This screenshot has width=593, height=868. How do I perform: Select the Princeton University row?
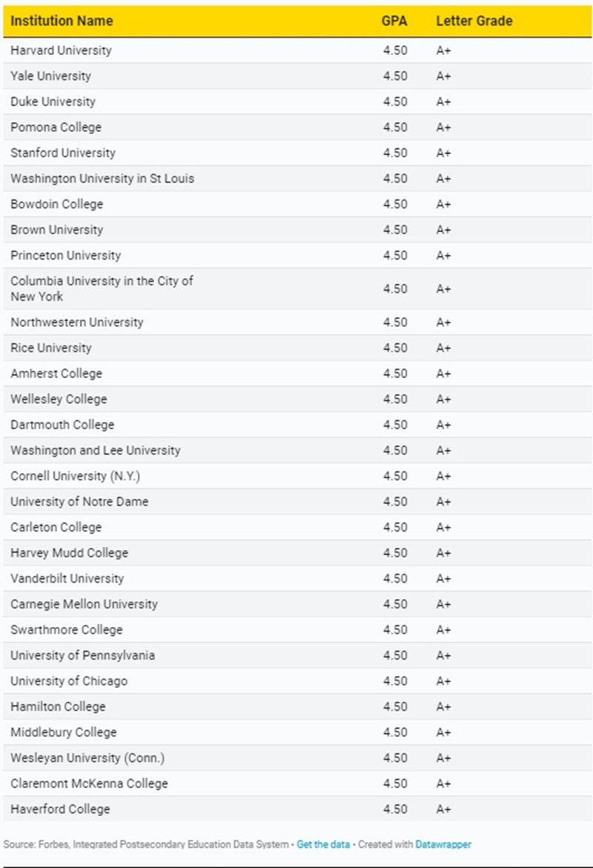65,255
